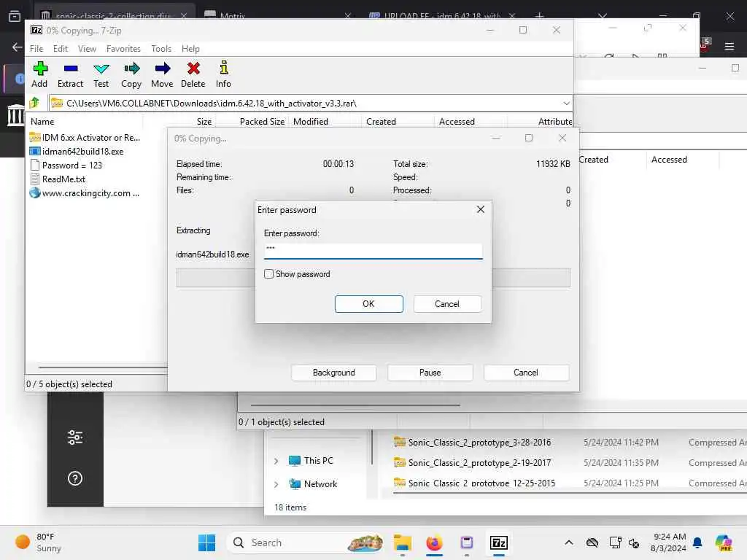
Task: Click the Copy toolbar icon
Action: coord(131,74)
